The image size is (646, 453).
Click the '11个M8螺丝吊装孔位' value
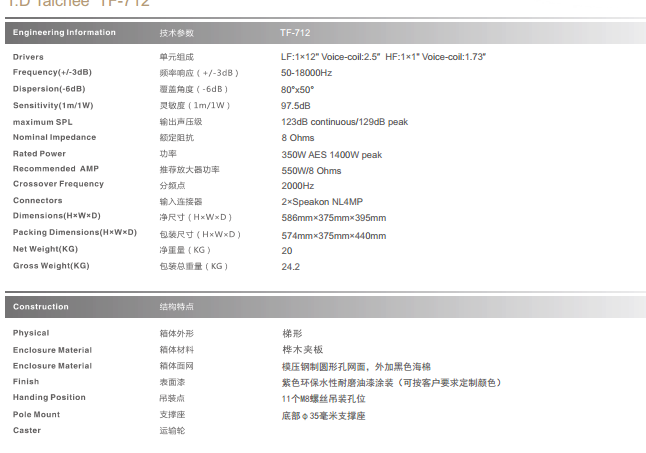[323, 399]
